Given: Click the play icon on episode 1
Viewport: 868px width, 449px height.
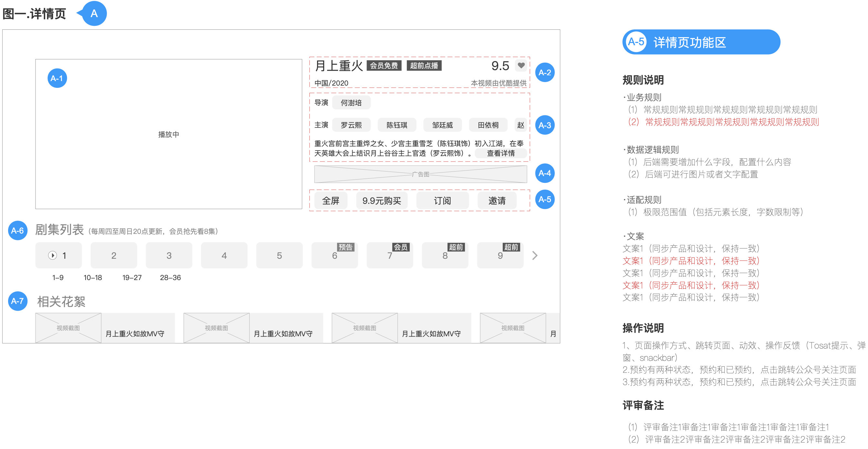Looking at the screenshot, I should (x=53, y=256).
